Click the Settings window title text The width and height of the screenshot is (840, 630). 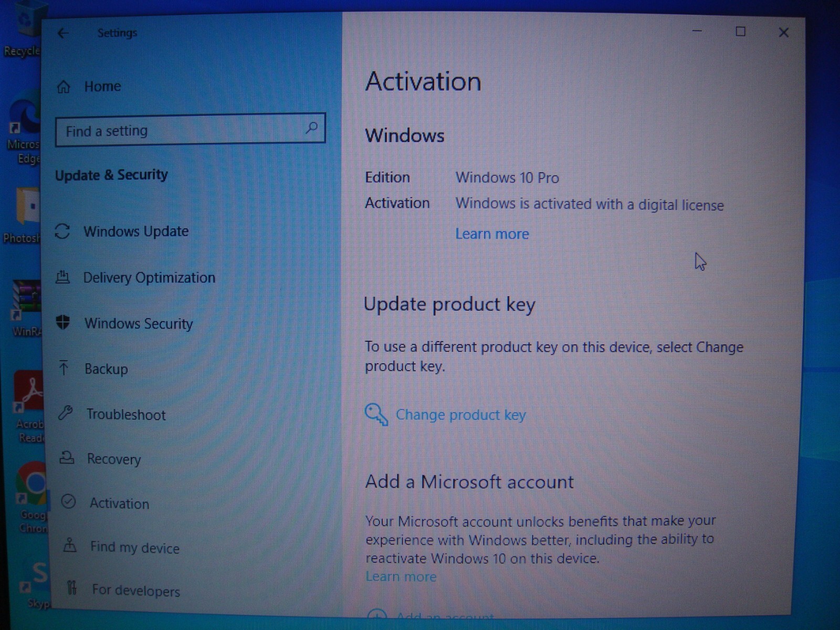click(117, 33)
